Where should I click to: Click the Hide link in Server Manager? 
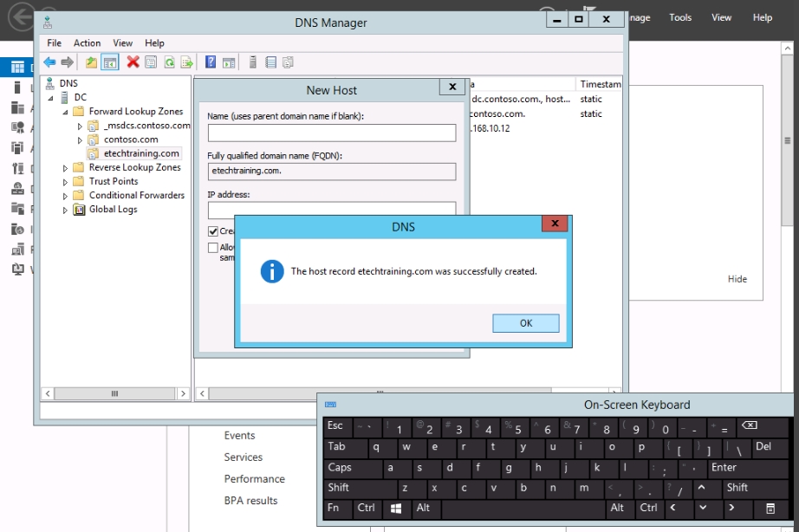point(737,279)
